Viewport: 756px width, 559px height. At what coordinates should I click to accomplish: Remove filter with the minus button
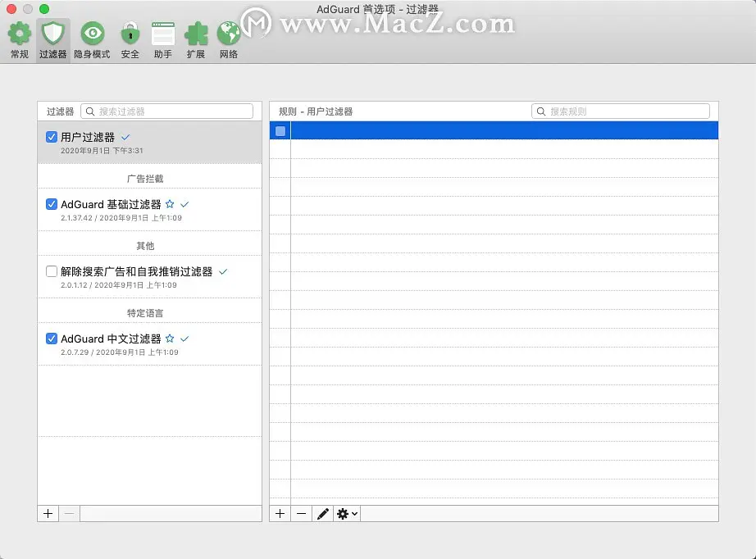click(70, 514)
